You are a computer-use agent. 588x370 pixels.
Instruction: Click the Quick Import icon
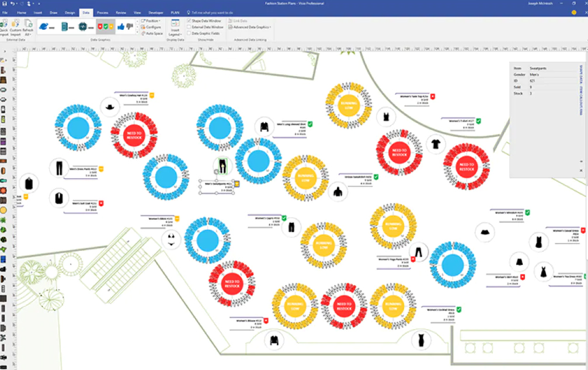4,27
